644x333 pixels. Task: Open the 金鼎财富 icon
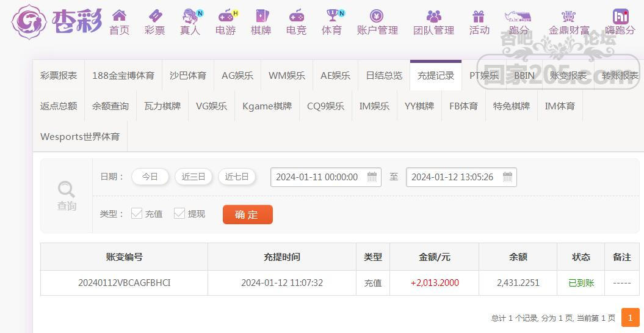click(568, 16)
